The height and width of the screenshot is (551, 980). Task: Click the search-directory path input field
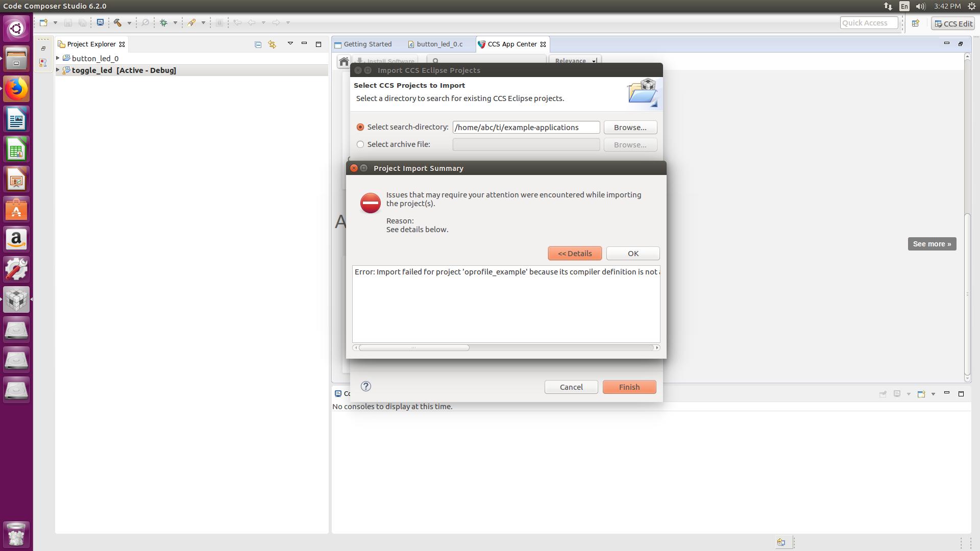(x=526, y=127)
